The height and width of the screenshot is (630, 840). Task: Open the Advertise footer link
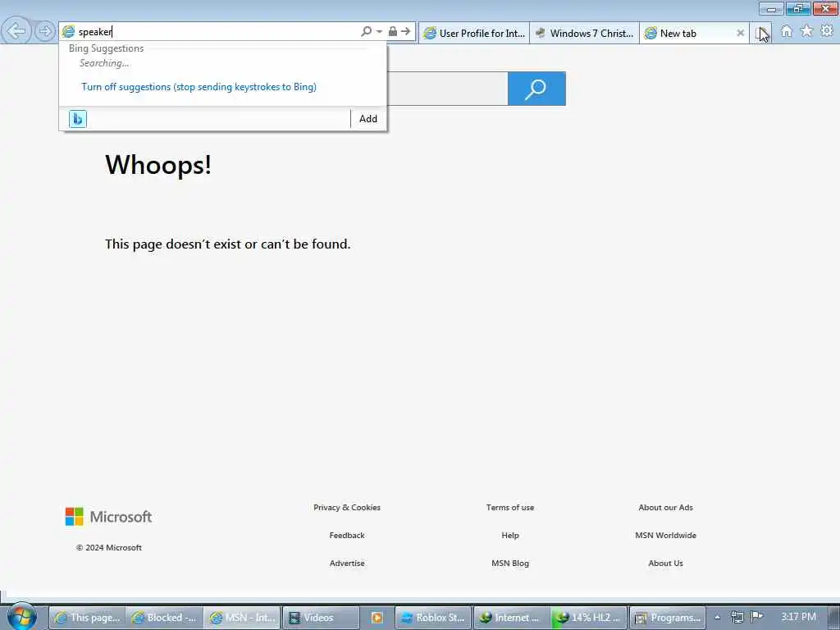click(x=347, y=563)
